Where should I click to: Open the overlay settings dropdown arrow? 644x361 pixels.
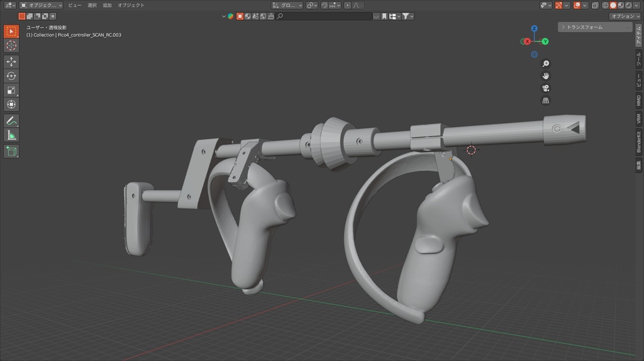[x=584, y=5]
